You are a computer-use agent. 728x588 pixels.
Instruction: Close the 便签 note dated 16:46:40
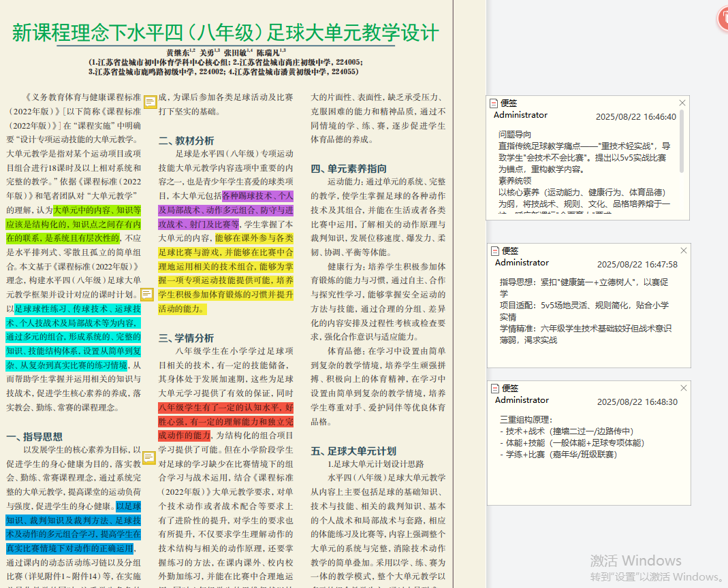click(x=682, y=103)
